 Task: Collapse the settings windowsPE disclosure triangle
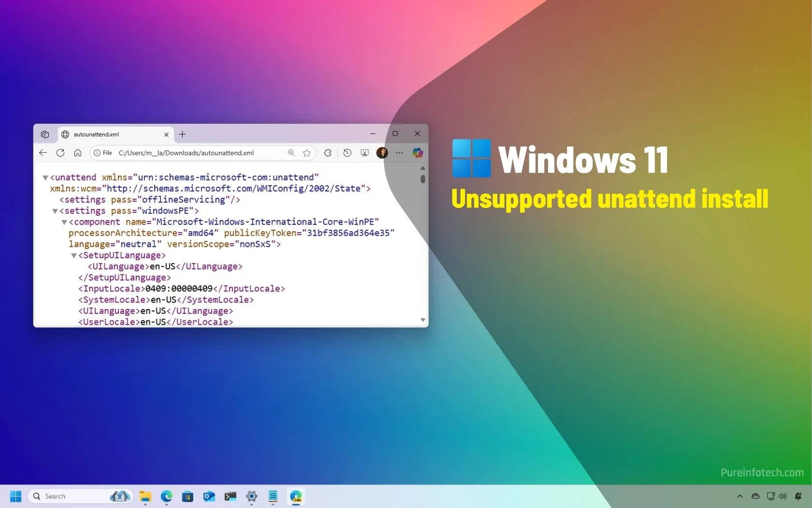[55, 211]
